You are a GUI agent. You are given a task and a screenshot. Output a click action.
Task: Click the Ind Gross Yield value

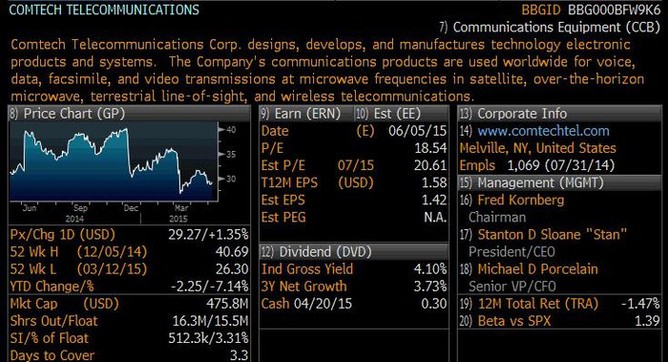(430, 269)
